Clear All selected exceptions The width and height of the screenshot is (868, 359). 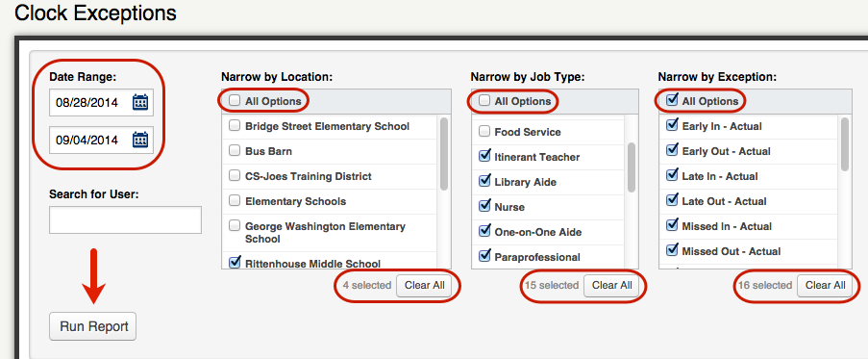[826, 285]
